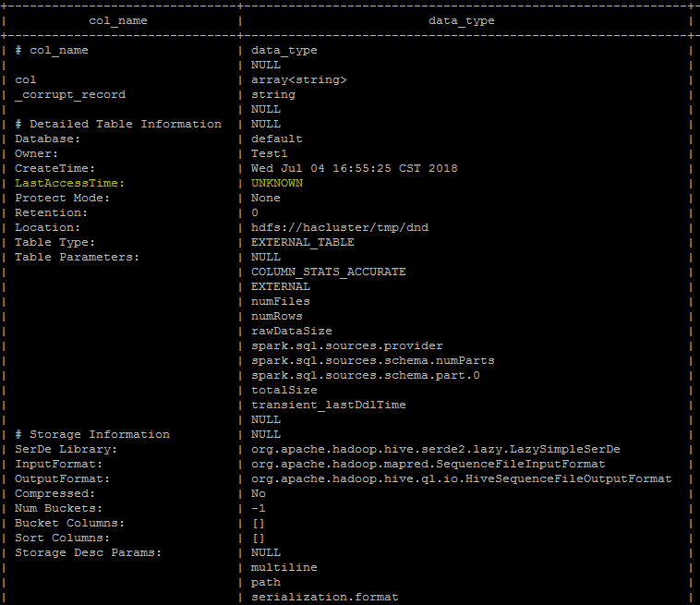Select Retention value '0'
700x605 pixels.
pos(255,212)
